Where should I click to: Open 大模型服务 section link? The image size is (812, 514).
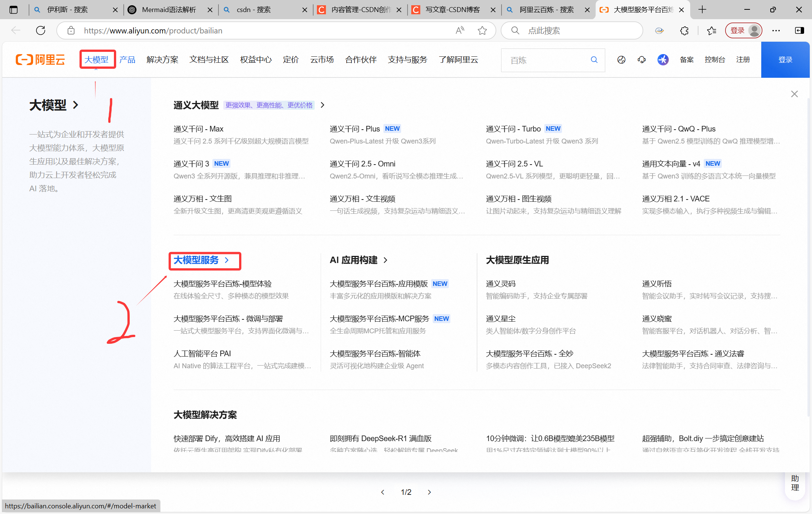click(201, 260)
